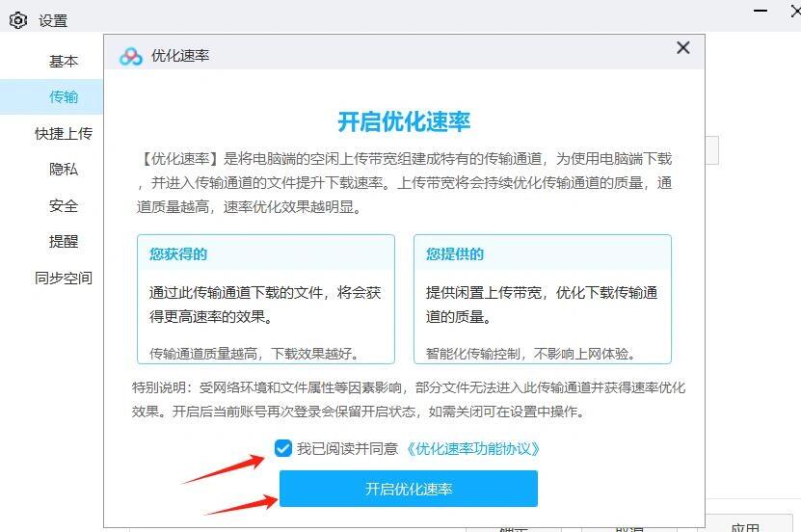The height and width of the screenshot is (532, 801).
Task: Close the 优化速率 dialog
Action: point(683,48)
